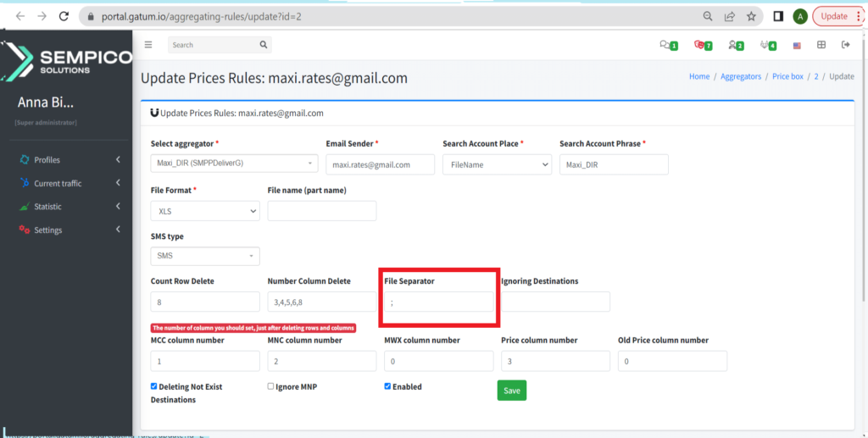Click the browser Update button
Image resolution: width=868 pixels, height=438 pixels.
pos(837,16)
